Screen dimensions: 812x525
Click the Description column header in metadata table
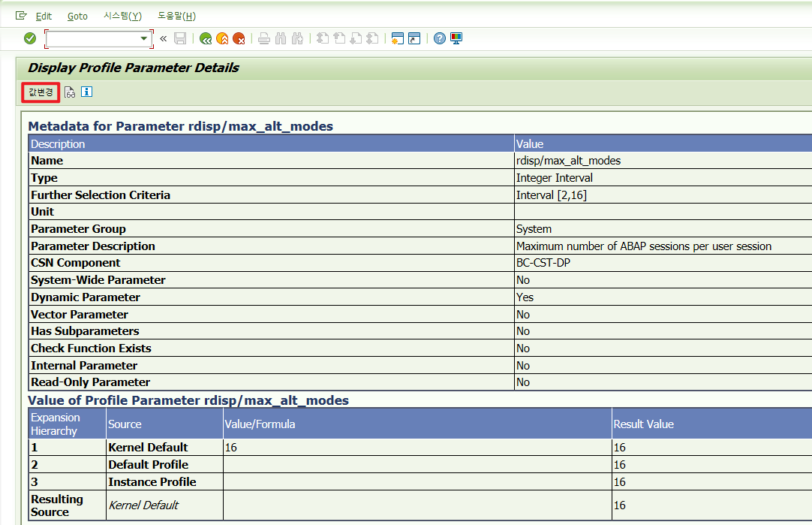(x=272, y=143)
